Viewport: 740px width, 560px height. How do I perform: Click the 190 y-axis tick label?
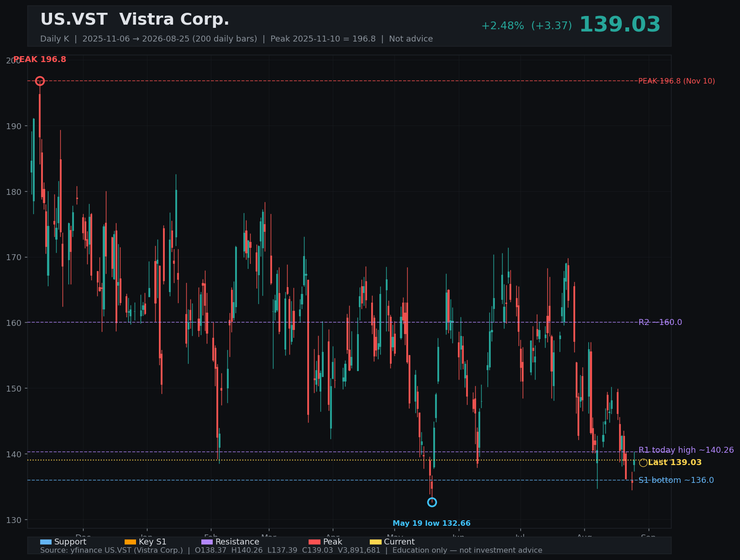pyautogui.click(x=14, y=126)
